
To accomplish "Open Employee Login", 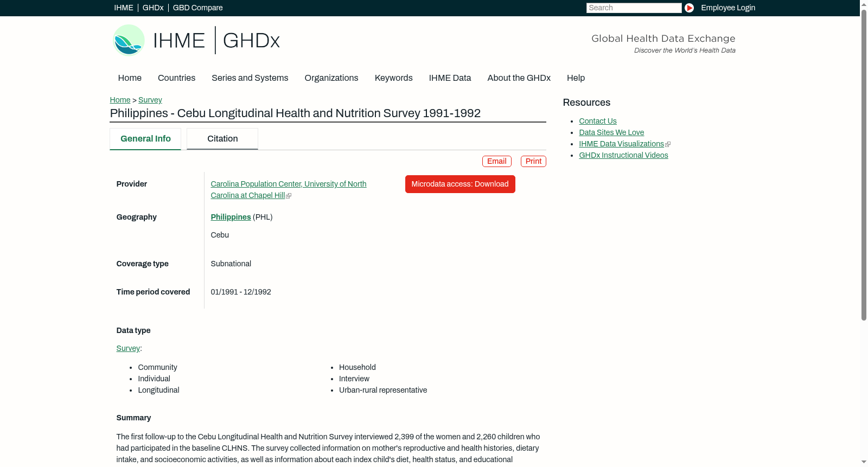I will (x=728, y=8).
